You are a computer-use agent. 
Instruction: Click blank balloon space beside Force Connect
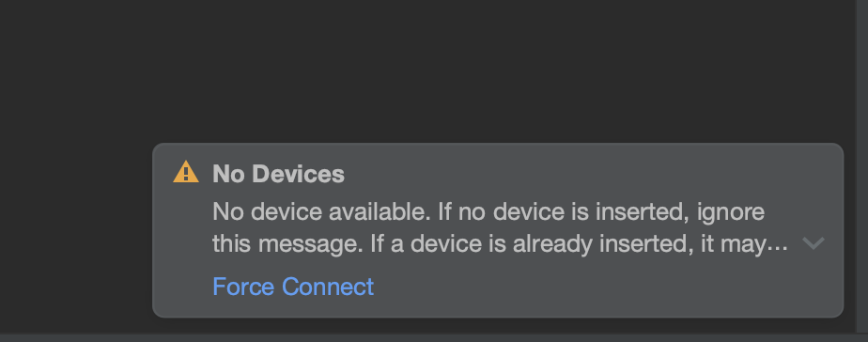603,287
